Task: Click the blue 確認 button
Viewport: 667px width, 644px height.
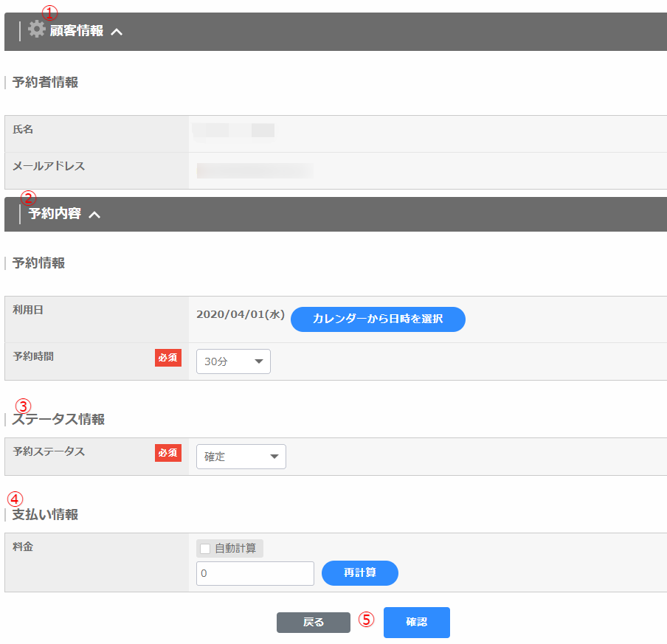Action: click(x=417, y=623)
